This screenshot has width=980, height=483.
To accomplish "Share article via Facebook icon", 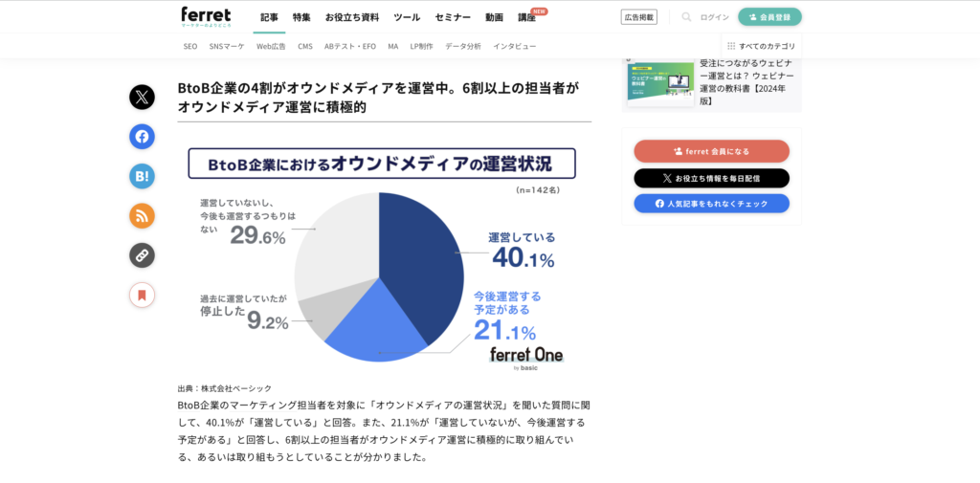I will pyautogui.click(x=142, y=136).
